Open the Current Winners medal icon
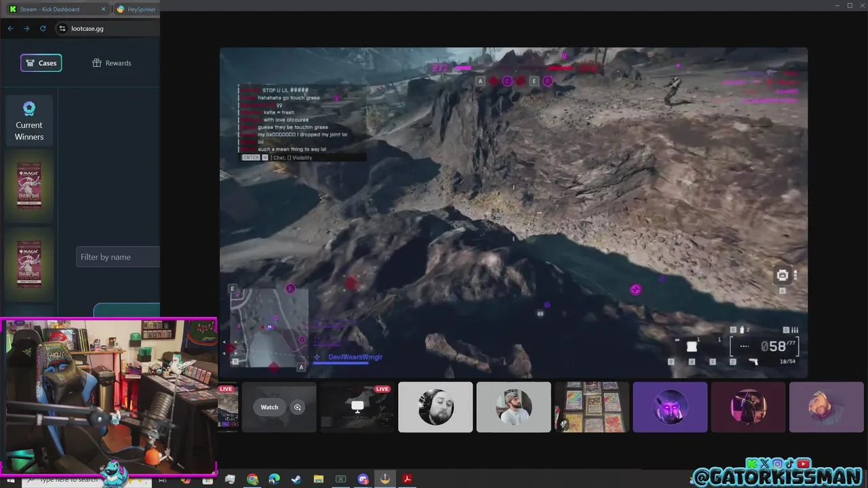The image size is (868, 488). 28,108
